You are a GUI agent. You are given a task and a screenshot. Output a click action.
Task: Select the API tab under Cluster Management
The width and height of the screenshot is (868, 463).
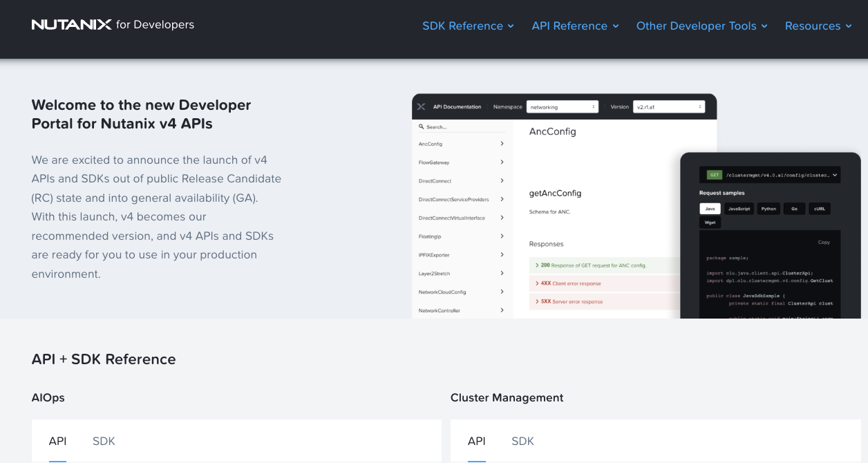(x=476, y=441)
